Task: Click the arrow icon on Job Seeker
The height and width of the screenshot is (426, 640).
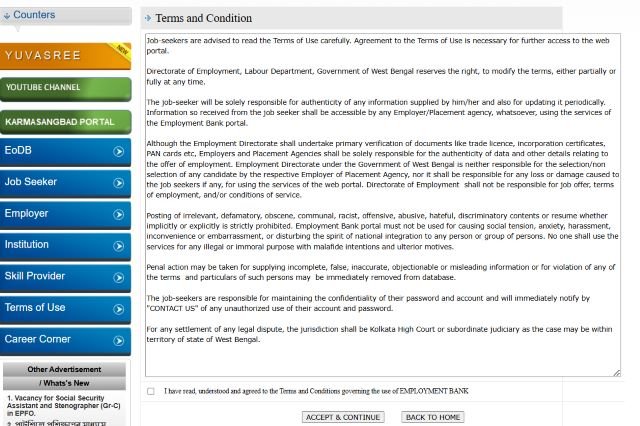Action: [x=118, y=183]
